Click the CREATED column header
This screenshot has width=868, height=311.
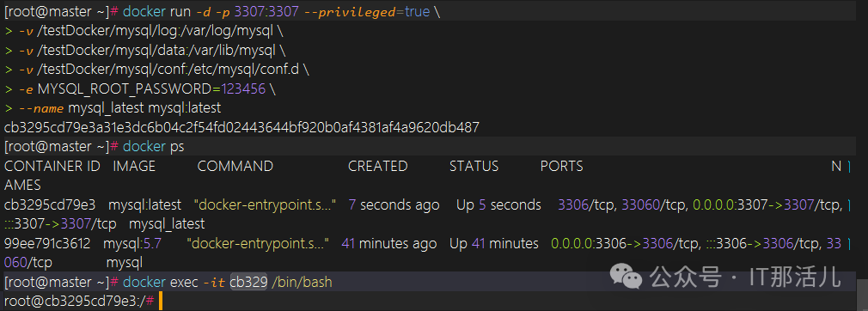[377, 166]
